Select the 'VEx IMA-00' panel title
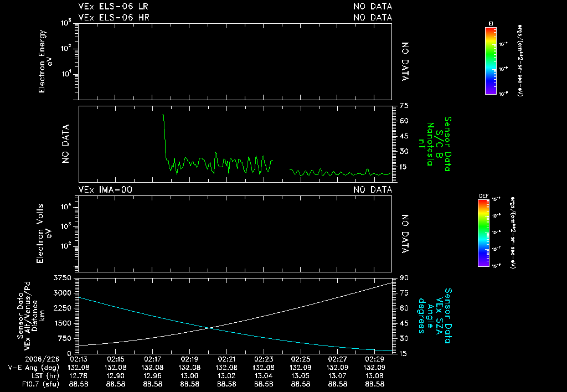 click(x=105, y=189)
